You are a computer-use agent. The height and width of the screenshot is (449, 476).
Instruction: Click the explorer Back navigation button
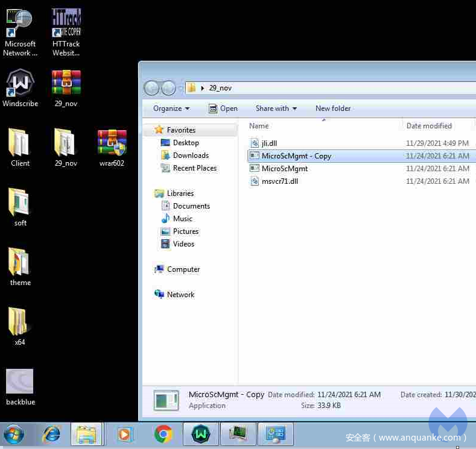coord(151,89)
